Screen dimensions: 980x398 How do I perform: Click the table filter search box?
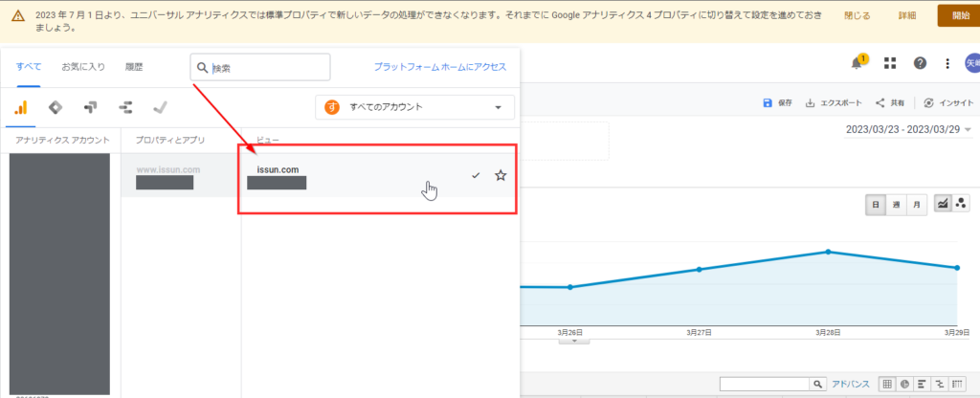click(765, 384)
